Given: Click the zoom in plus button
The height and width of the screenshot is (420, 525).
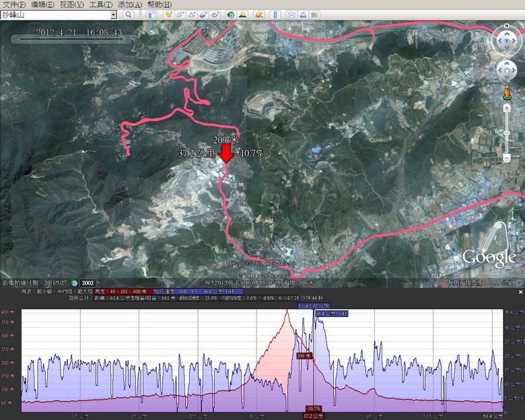Looking at the screenshot, I should tap(505, 106).
